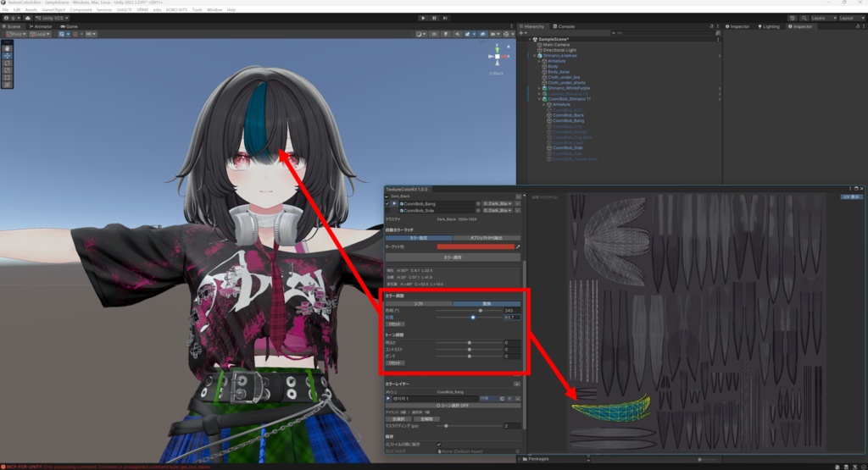Click the target color red swatch
Screen dimensions: 868x470
pos(476,246)
